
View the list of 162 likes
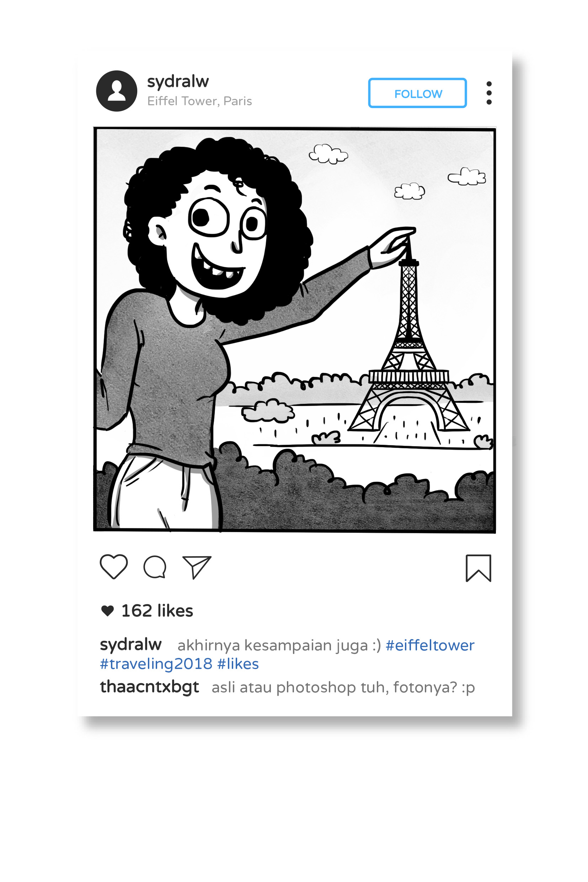pos(157,611)
